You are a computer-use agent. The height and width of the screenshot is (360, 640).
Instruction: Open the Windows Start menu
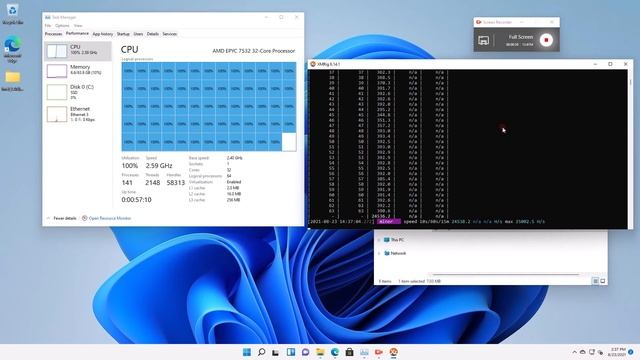tap(247, 352)
